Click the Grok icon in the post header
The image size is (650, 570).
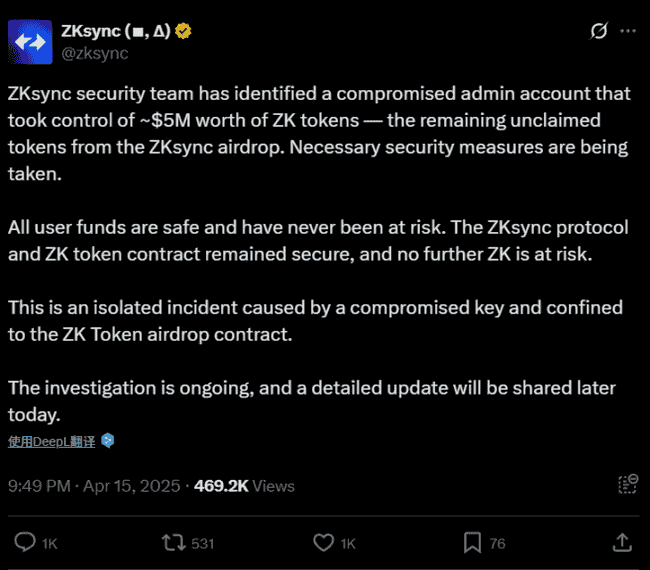click(599, 32)
